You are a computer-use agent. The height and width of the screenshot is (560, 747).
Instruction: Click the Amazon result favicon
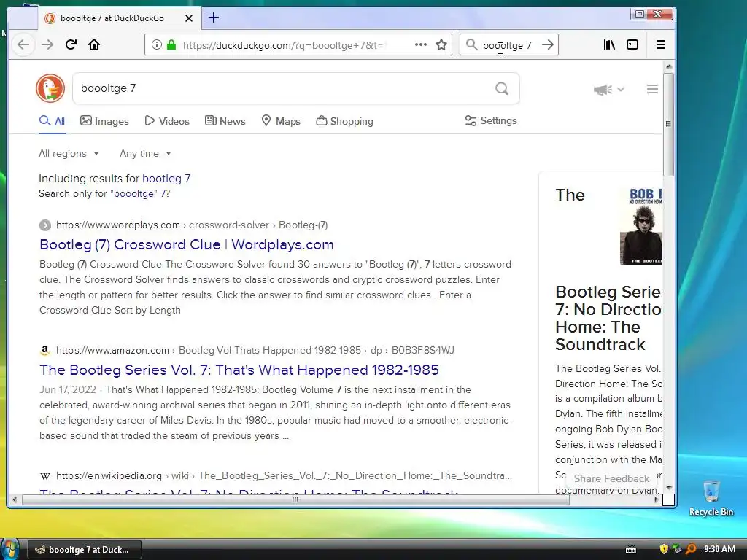coord(44,351)
